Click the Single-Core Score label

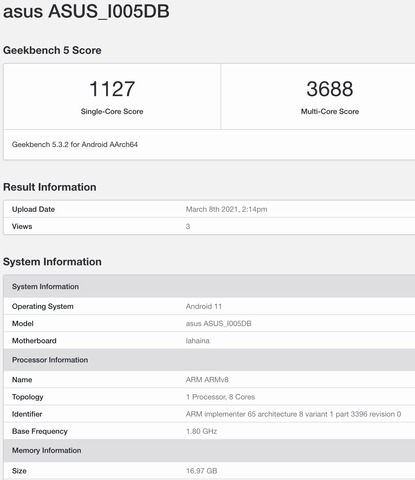point(112,111)
